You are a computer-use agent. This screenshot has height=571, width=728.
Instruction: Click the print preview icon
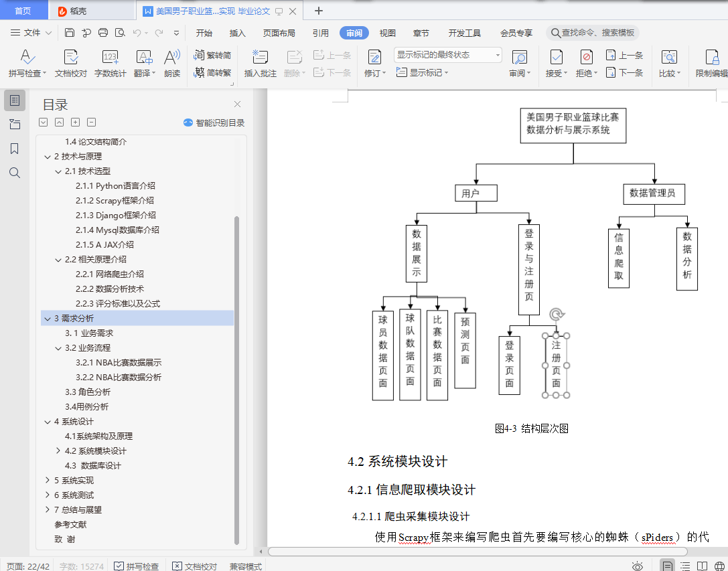point(121,33)
